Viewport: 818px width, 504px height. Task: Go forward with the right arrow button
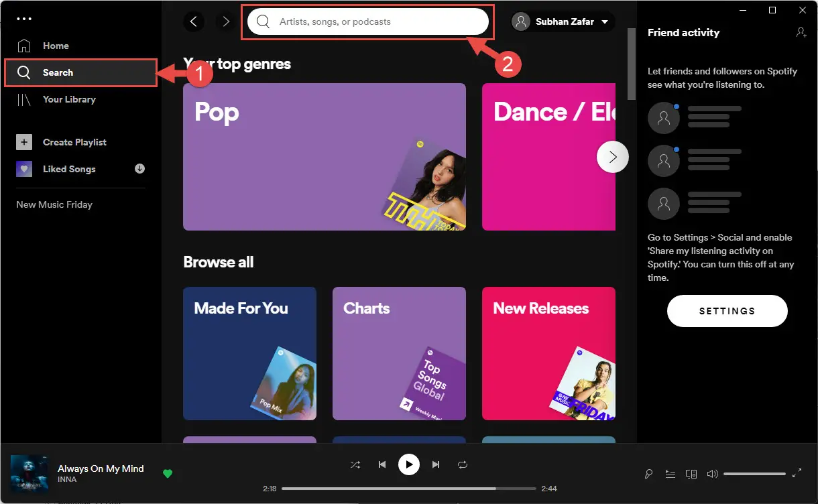226,21
